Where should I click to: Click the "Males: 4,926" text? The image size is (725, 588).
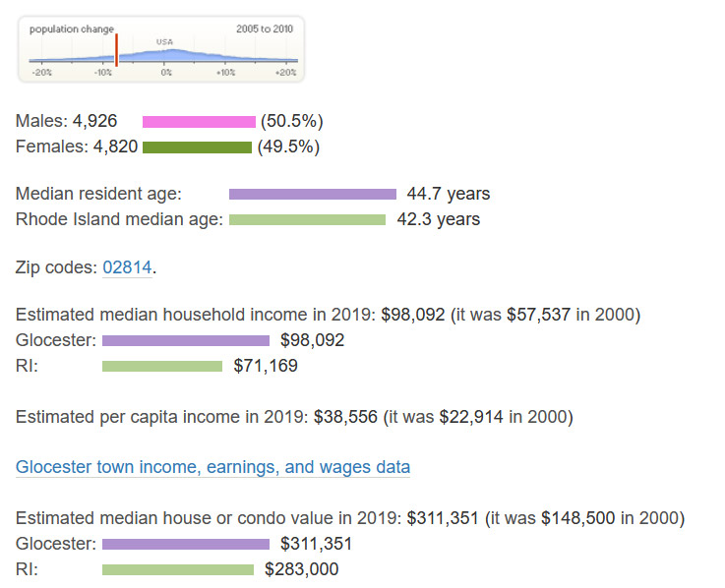tap(66, 122)
